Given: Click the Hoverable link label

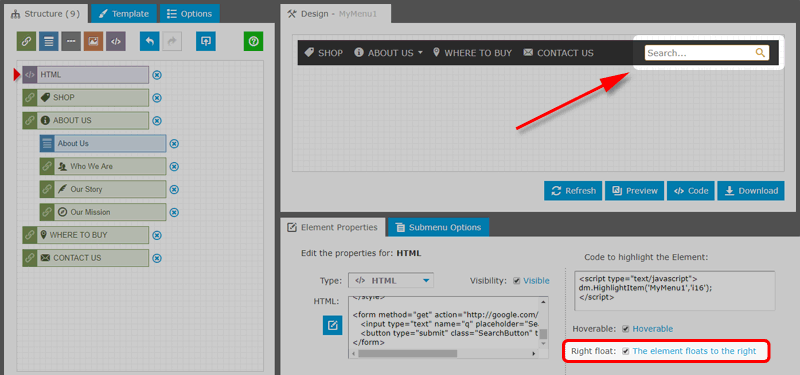Looking at the screenshot, I should [653, 329].
